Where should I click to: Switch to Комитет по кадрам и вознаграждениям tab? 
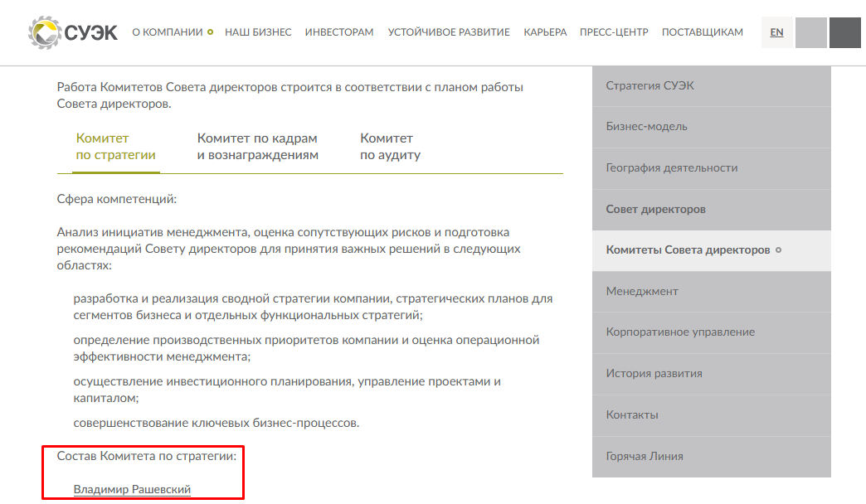click(257, 146)
